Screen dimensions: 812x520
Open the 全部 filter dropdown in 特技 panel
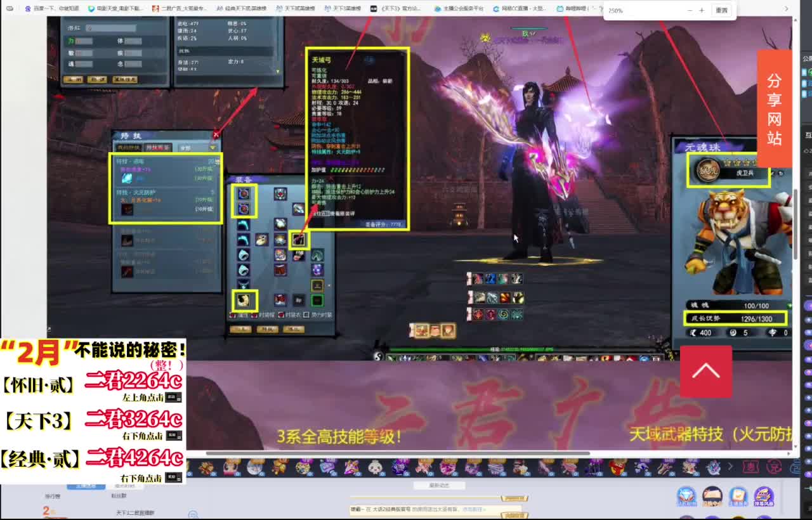(196, 148)
